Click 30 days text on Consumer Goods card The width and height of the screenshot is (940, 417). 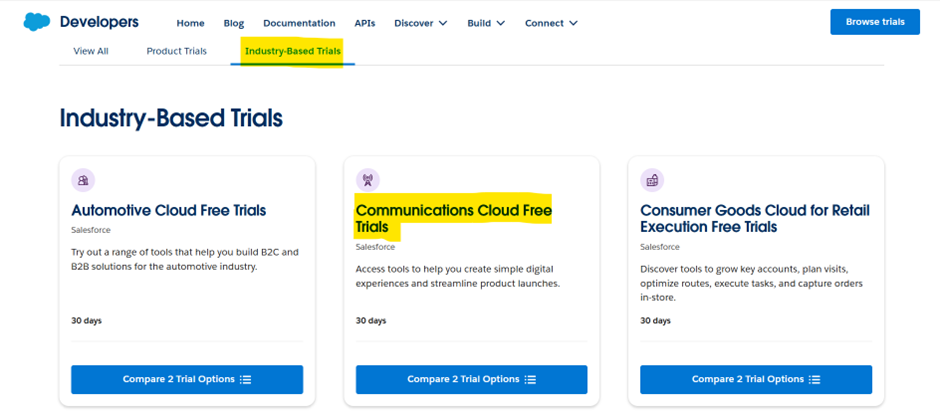[655, 321]
